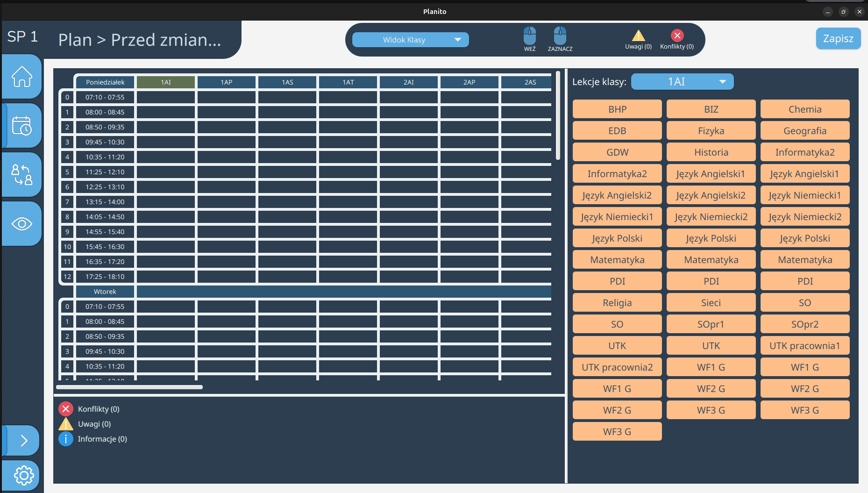
Task: Open the eye preview sidebar icon
Action: click(22, 224)
